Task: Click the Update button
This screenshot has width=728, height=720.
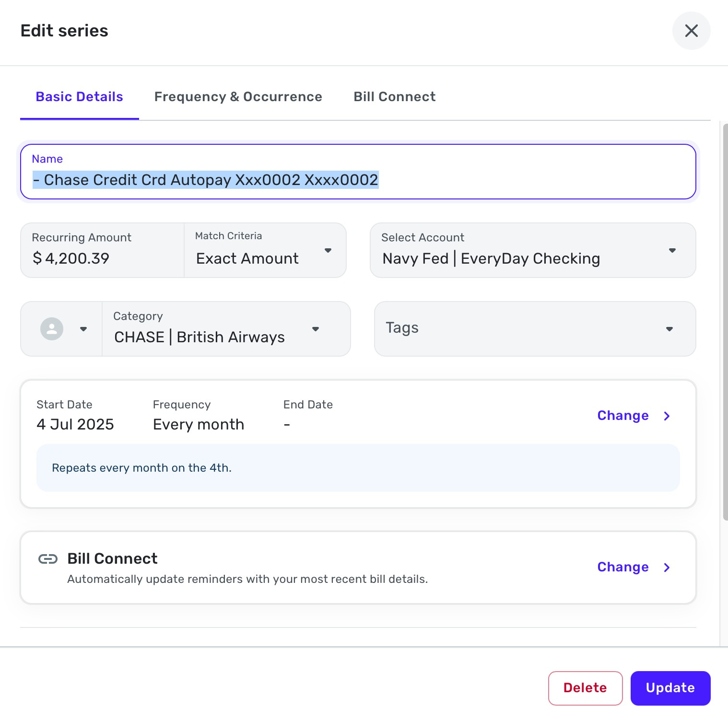Action: tap(670, 688)
